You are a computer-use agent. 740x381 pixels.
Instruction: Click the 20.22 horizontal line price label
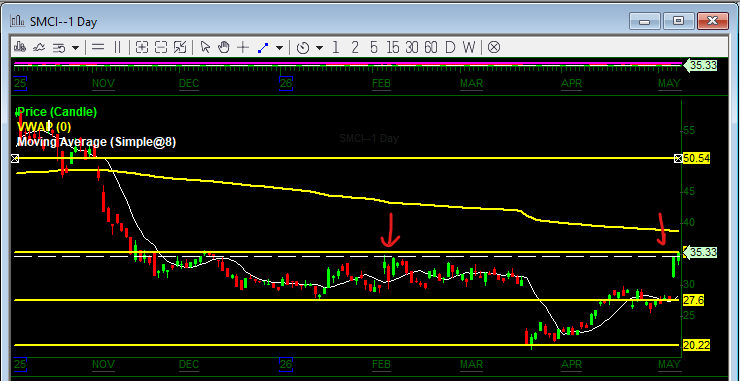click(x=697, y=345)
